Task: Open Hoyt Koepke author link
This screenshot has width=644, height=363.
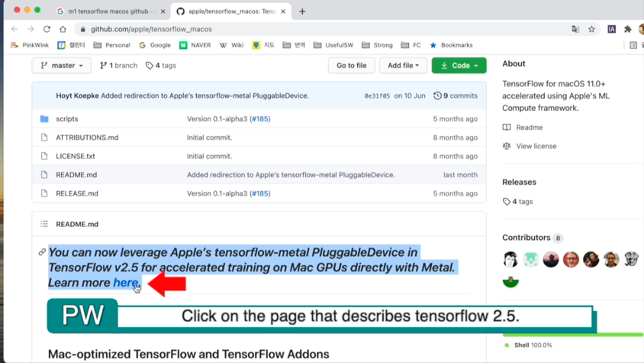Action: pyautogui.click(x=77, y=96)
